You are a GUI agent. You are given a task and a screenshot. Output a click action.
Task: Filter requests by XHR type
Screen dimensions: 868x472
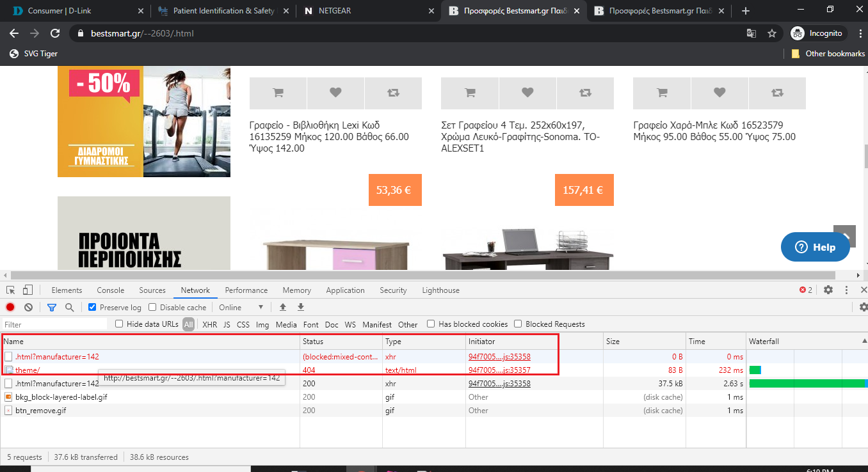(x=209, y=325)
